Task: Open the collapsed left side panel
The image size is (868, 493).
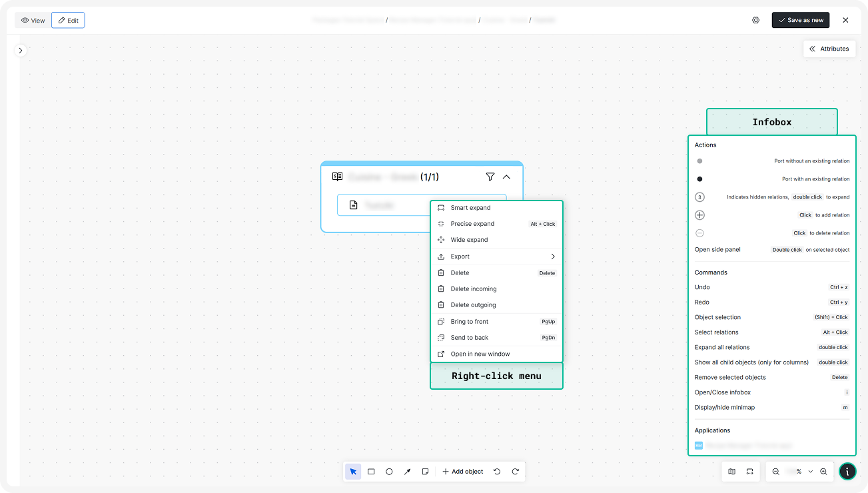Action: pos(20,50)
